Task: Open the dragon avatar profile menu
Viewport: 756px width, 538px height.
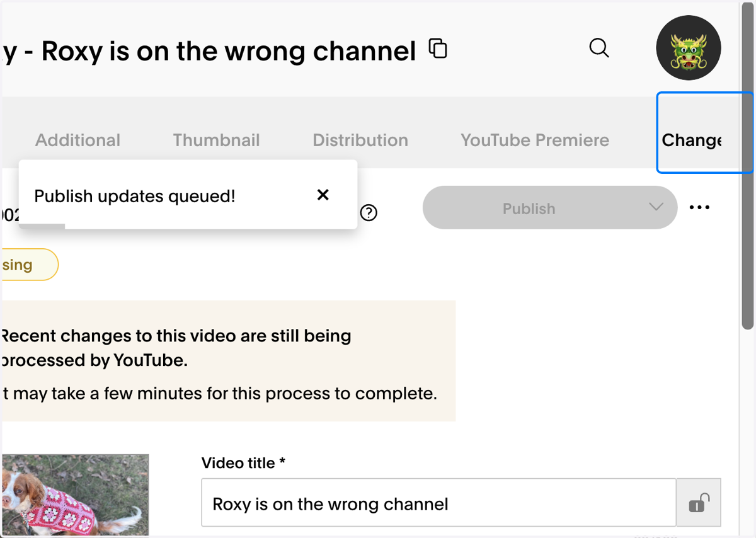Action: 689,48
